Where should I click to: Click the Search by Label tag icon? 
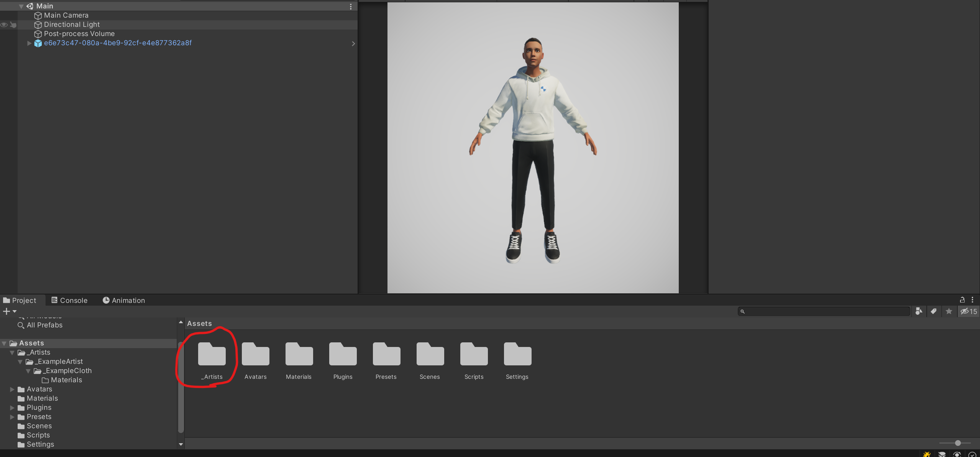(x=934, y=311)
